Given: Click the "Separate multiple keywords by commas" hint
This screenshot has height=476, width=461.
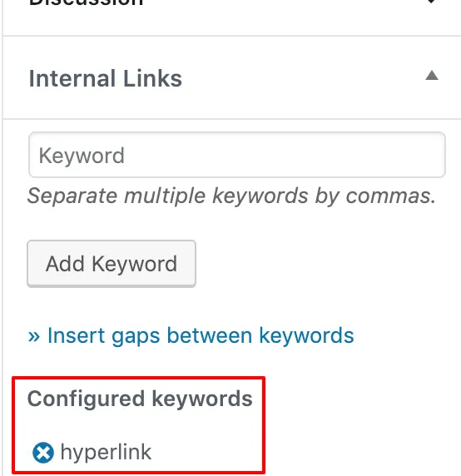Looking at the screenshot, I should 232,196.
